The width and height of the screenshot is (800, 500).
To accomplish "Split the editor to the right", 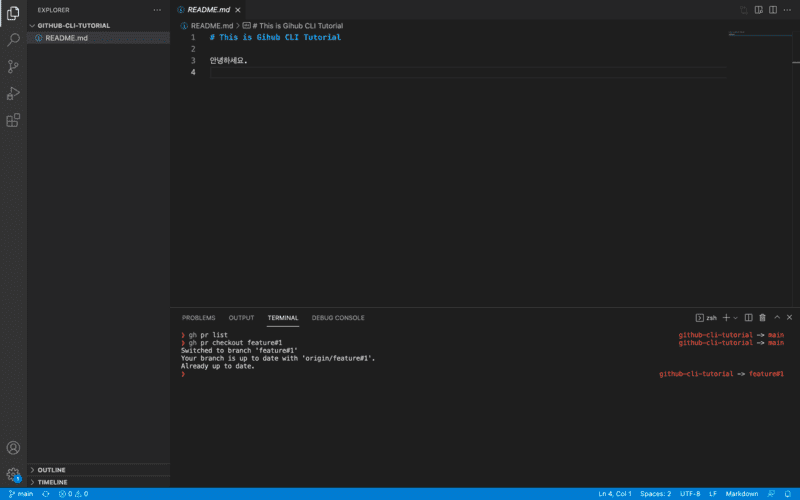I will (x=773, y=9).
